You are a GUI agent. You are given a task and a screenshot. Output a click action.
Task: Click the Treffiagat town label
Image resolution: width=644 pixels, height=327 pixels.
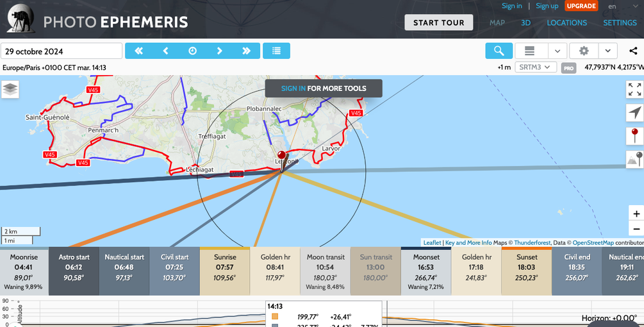click(212, 137)
